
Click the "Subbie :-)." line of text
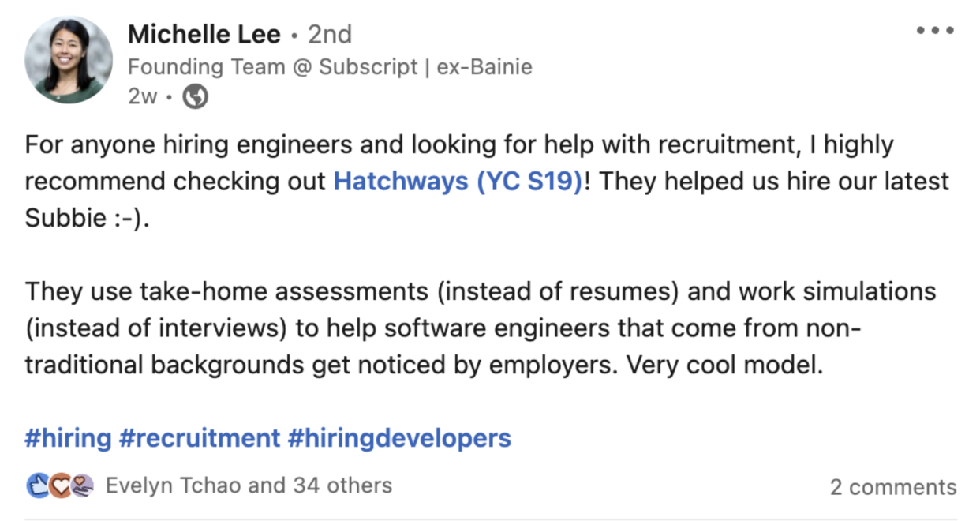coord(87,218)
